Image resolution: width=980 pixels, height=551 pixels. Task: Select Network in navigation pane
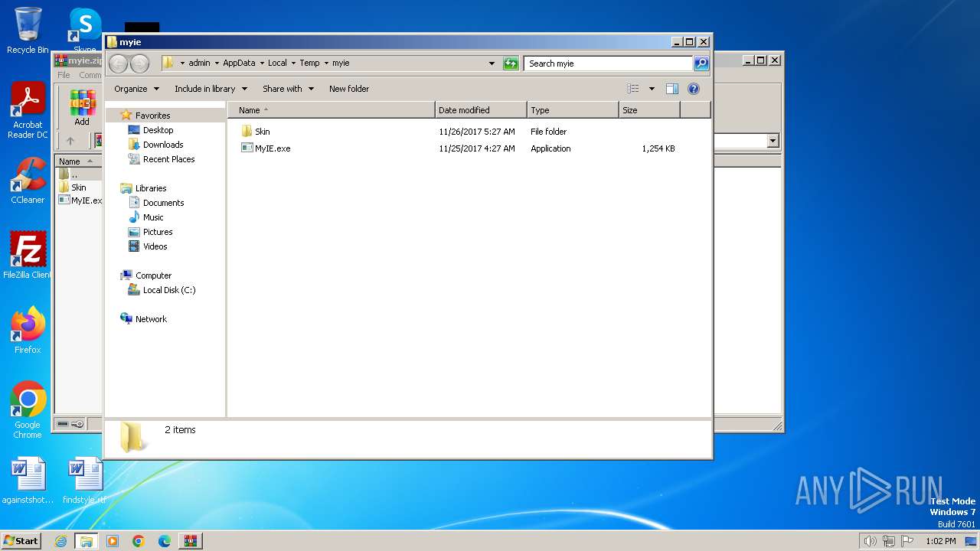[151, 319]
